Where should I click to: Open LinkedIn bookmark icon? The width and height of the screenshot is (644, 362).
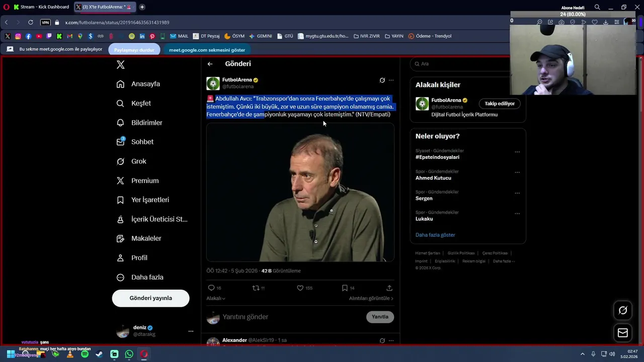(x=142, y=36)
